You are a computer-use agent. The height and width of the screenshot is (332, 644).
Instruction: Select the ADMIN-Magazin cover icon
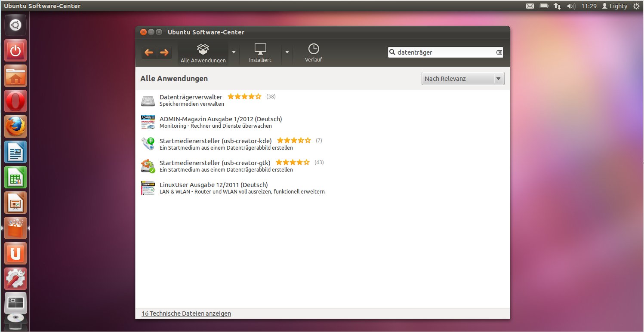click(148, 122)
